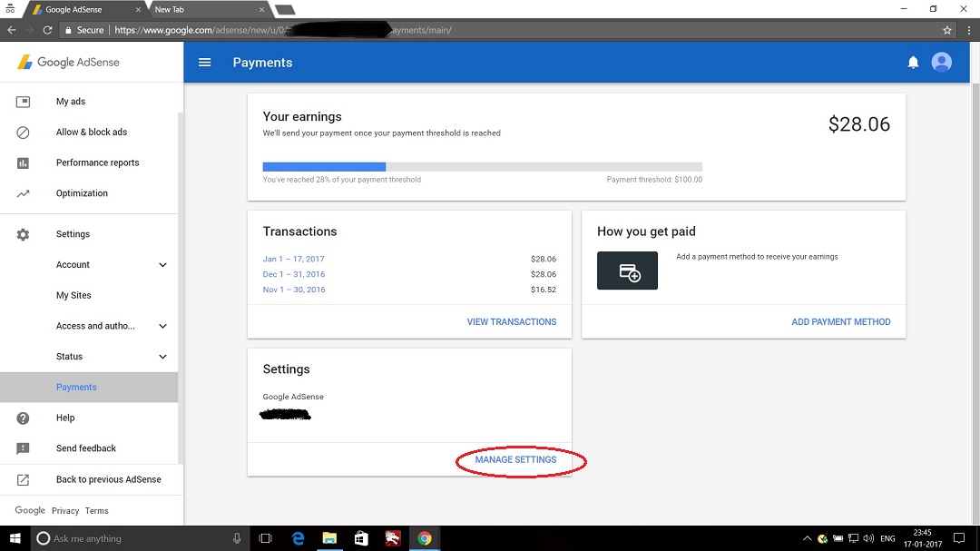Open My ads in the sidebar
Screen dimensions: 980x551
[x=71, y=102]
